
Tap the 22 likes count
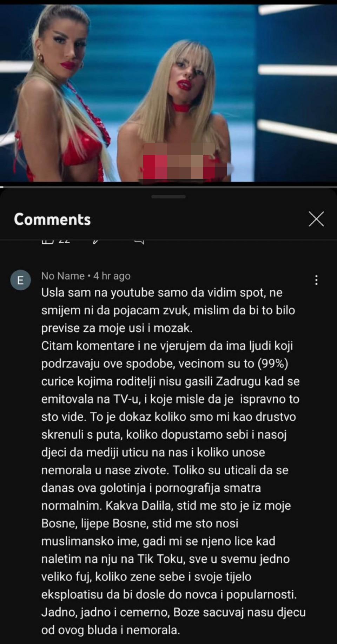64,241
